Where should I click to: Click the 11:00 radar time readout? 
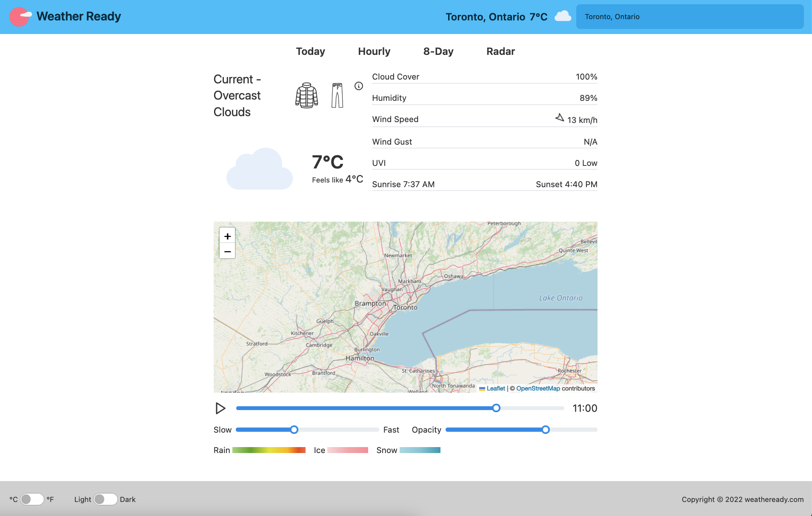[x=585, y=408]
